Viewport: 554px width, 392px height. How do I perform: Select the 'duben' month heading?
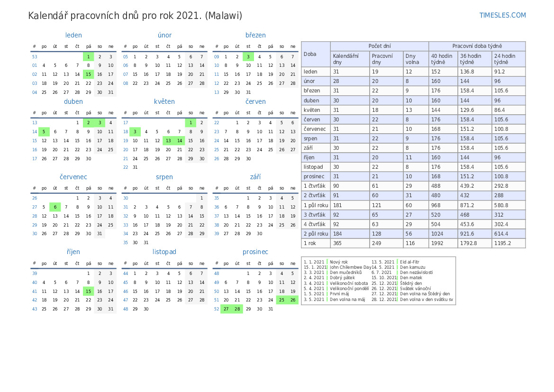click(73, 101)
